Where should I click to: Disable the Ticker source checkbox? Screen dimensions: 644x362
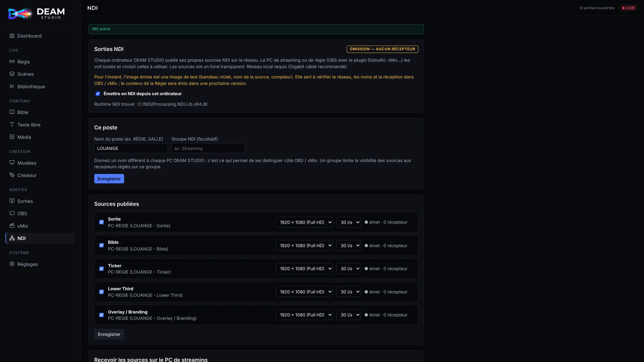tap(102, 269)
